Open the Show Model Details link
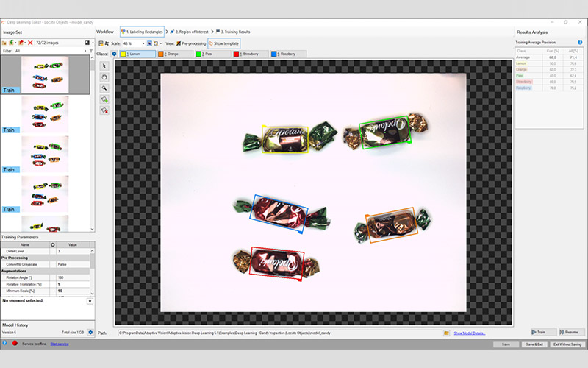 click(469, 333)
